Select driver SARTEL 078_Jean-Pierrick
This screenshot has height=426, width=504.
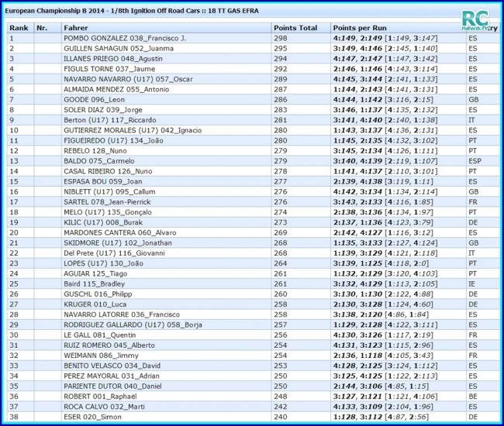(107, 202)
